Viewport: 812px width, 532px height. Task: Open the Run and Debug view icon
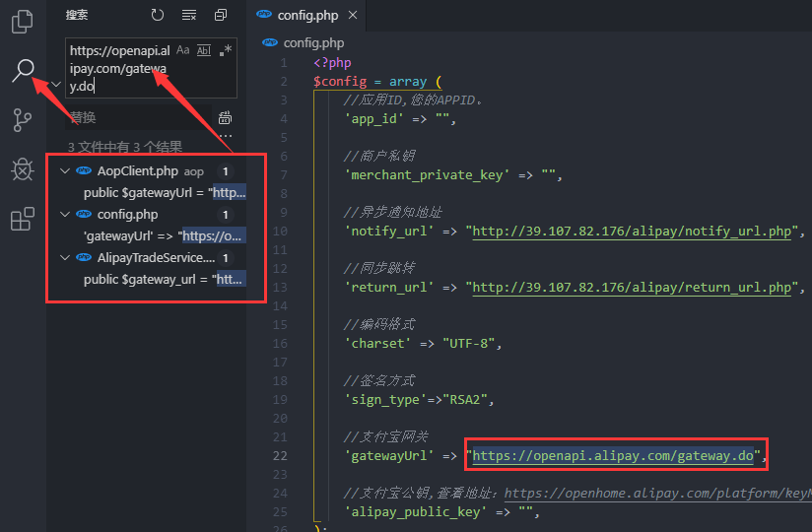tap(23, 169)
